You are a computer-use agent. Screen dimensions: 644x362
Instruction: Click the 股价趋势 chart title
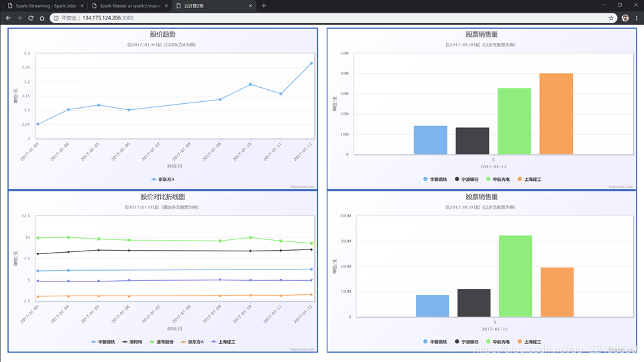click(162, 34)
